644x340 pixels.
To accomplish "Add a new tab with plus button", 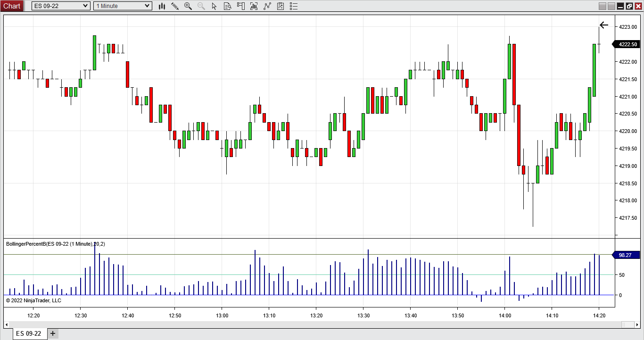I will (53, 333).
